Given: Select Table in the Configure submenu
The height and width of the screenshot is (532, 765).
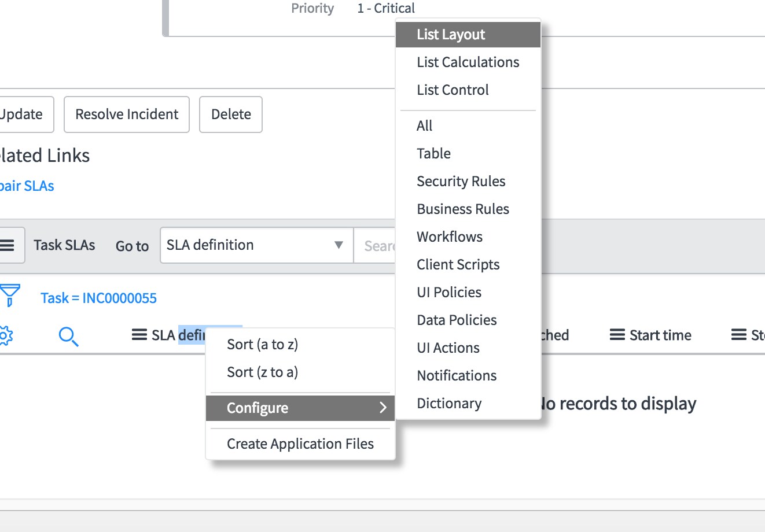Looking at the screenshot, I should click(468, 153).
